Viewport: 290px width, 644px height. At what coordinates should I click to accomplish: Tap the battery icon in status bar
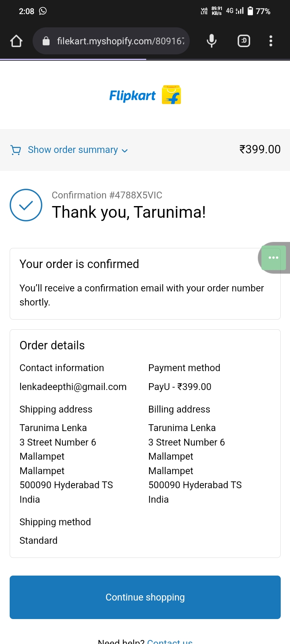coord(250,11)
